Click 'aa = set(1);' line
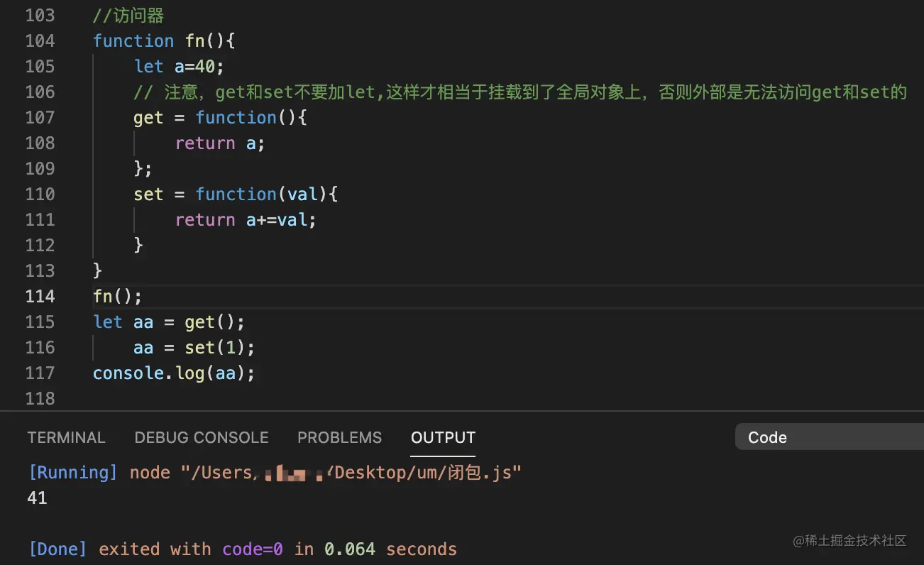The height and width of the screenshot is (565, 924). click(x=194, y=347)
